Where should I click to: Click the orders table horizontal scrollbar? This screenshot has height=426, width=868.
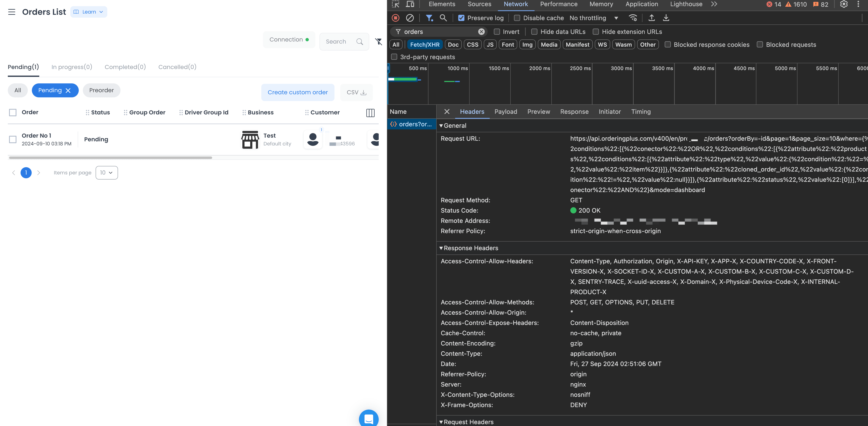click(111, 158)
